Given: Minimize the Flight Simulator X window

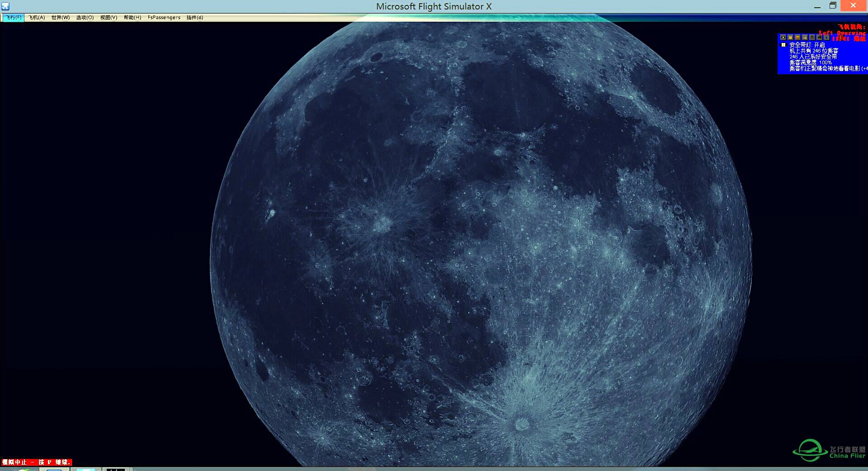Looking at the screenshot, I should (x=817, y=6).
